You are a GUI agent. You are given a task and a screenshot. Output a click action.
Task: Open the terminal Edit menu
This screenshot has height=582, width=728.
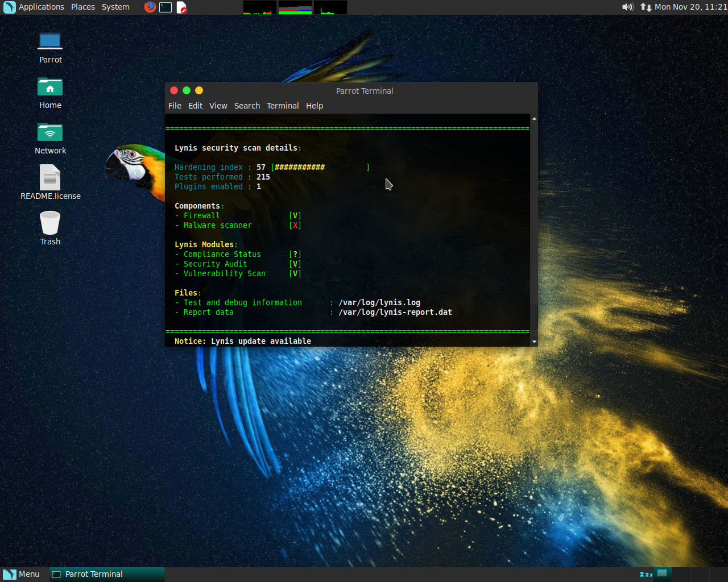coord(195,106)
